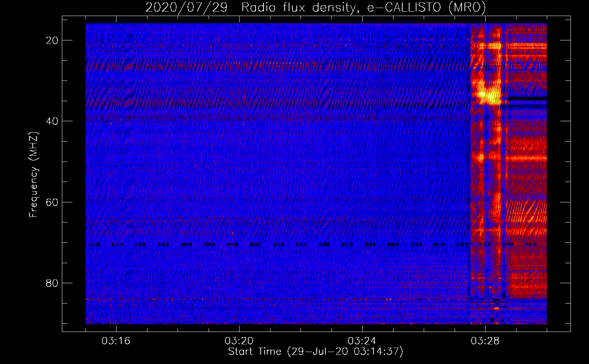The width and height of the screenshot is (589, 364).
Task: Click the 03:16 time tick label
Action: 116,341
